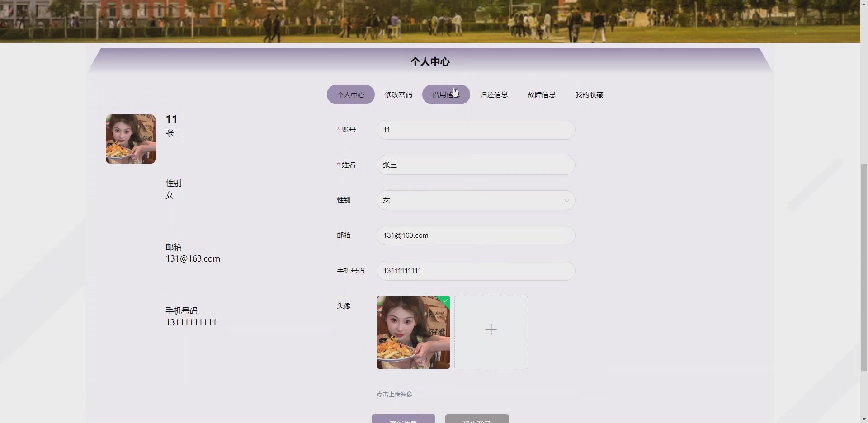Click the 更新信息 button
868x423 pixels.
click(402, 420)
